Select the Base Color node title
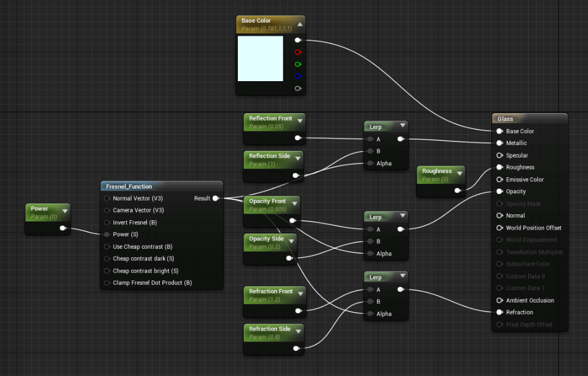This screenshot has width=588, height=376. point(256,21)
